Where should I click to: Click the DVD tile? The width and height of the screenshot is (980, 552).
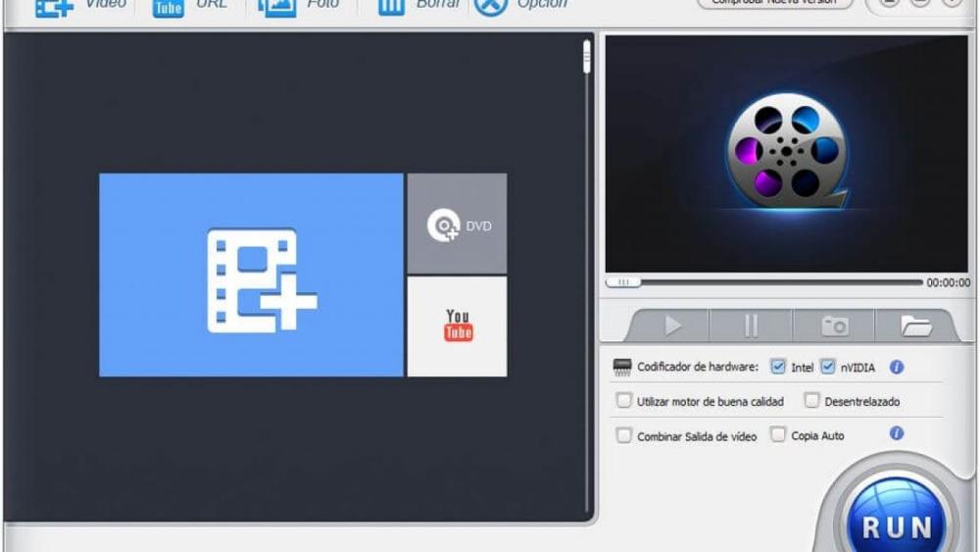point(457,224)
